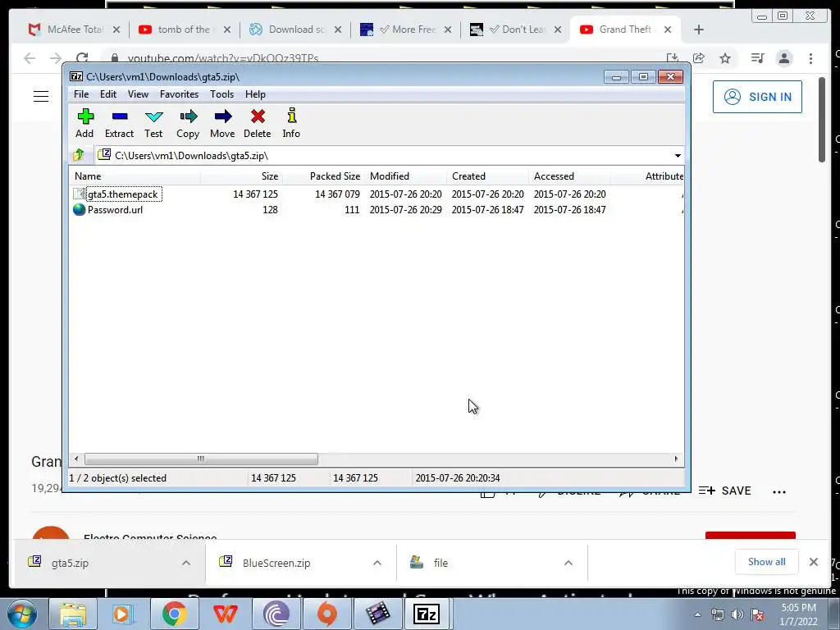Viewport: 840px width, 630px height.
Task: Sort by Name column header
Action: (x=135, y=176)
